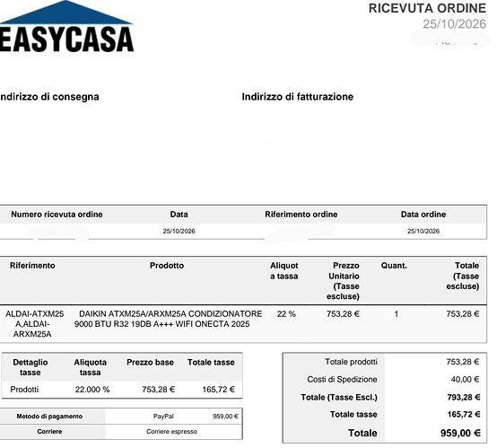Screen dimensions: 497x448
Task: Select the Indirizzo di fatturazione heading
Action: 297,96
